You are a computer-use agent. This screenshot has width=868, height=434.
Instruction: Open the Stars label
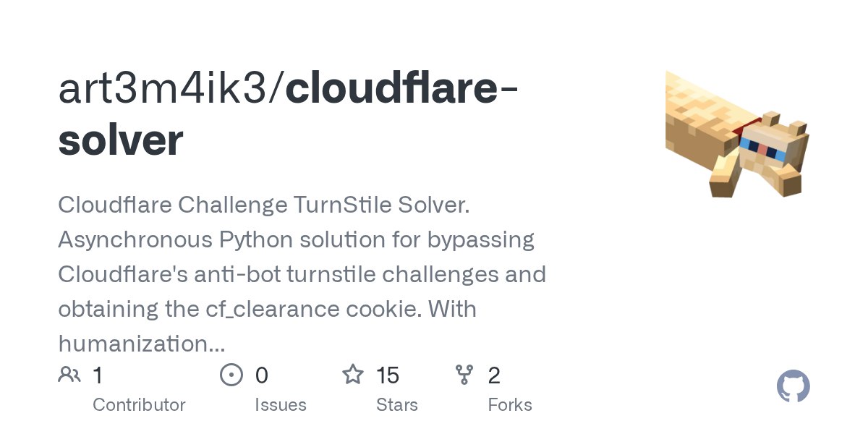(396, 404)
